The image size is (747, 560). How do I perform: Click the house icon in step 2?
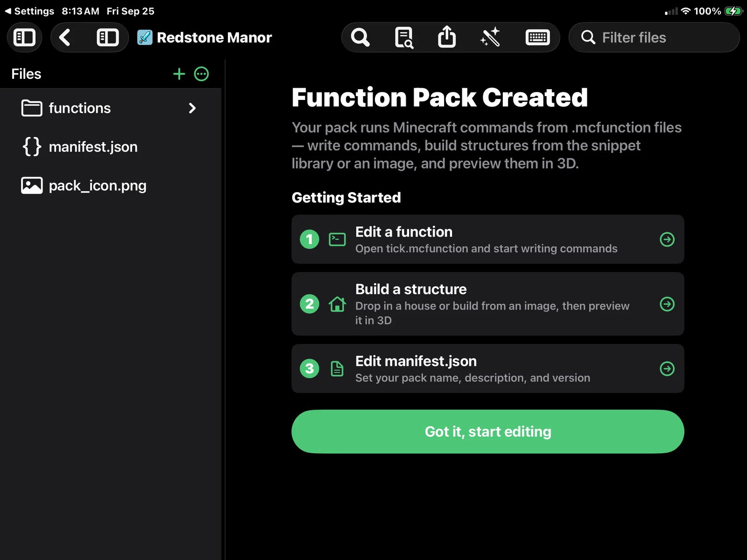(x=337, y=304)
